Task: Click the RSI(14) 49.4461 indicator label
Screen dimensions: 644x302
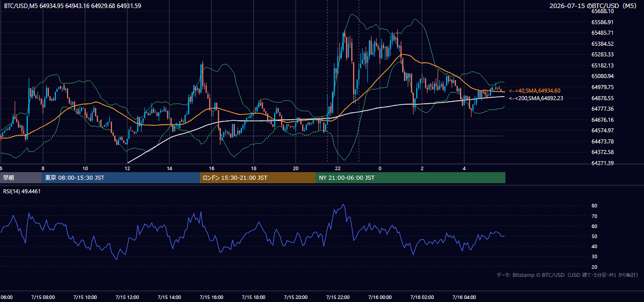Action: pyautogui.click(x=22, y=191)
